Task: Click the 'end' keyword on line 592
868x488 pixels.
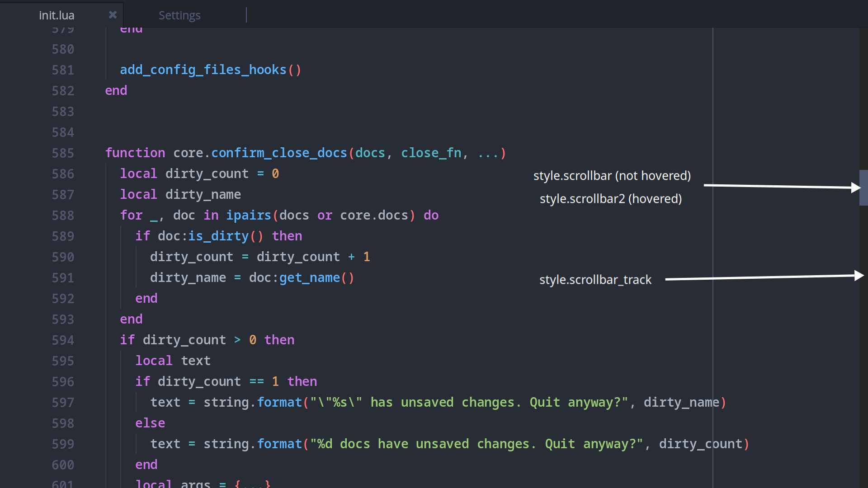Action: [146, 299]
